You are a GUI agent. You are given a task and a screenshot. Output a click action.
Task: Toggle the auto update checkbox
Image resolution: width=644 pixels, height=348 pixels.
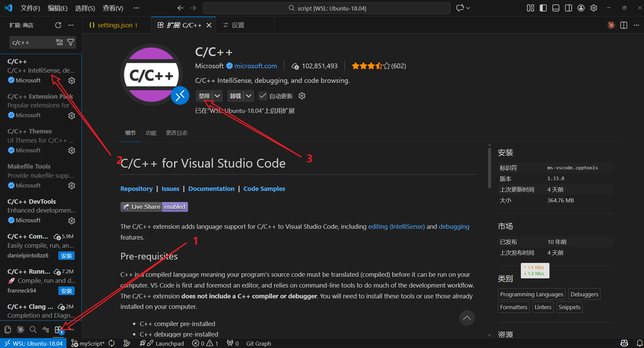coord(263,96)
